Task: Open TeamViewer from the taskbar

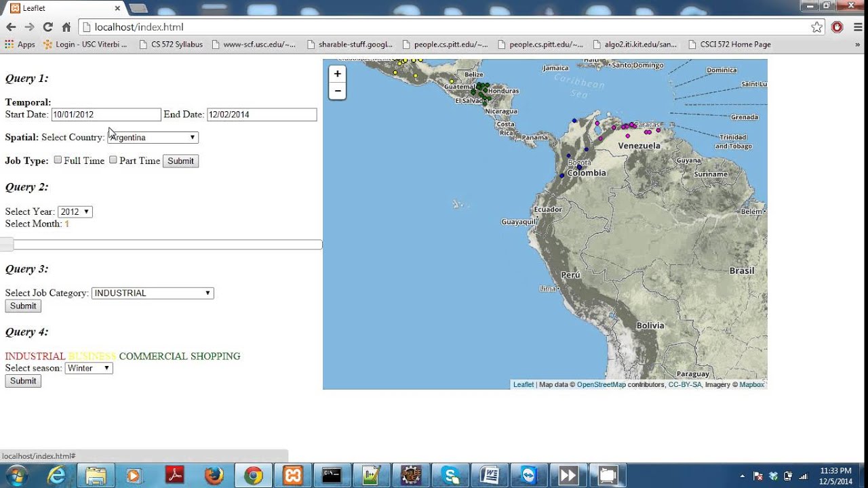Action: click(529, 476)
